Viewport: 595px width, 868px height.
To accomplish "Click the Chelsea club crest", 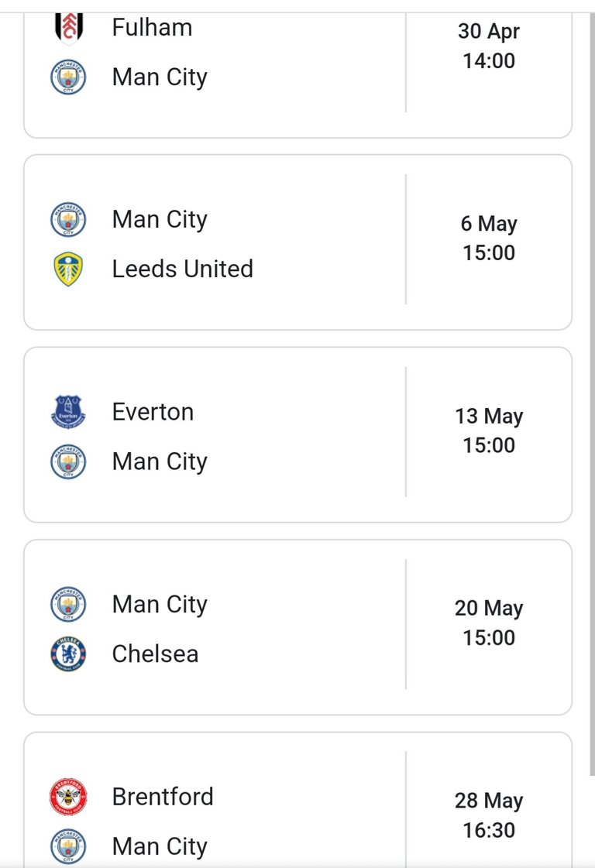I will (x=68, y=654).
